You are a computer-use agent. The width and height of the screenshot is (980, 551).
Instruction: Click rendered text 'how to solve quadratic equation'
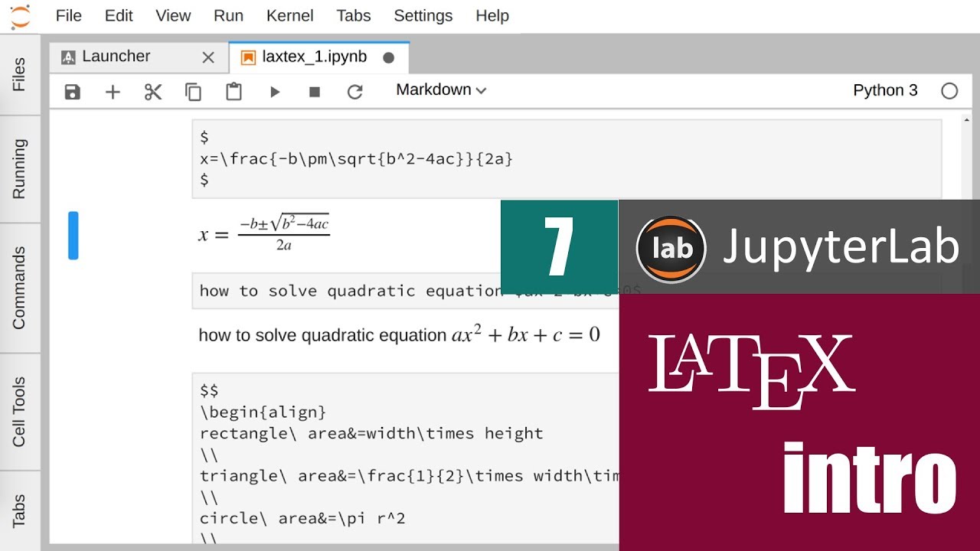[x=322, y=335]
